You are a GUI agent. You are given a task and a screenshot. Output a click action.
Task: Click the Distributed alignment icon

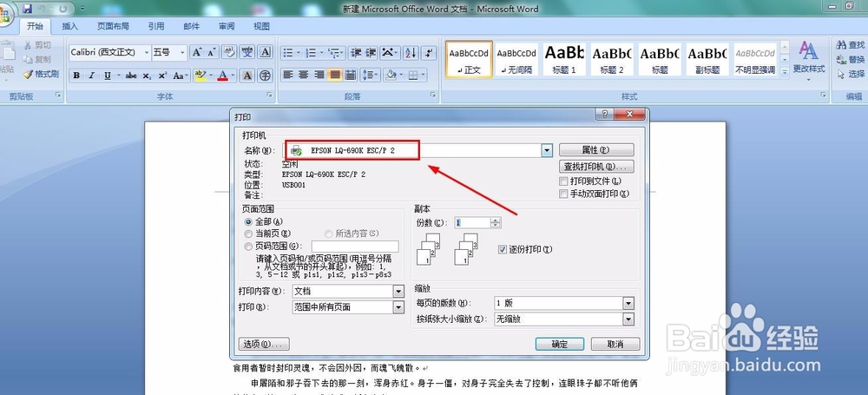click(x=350, y=75)
